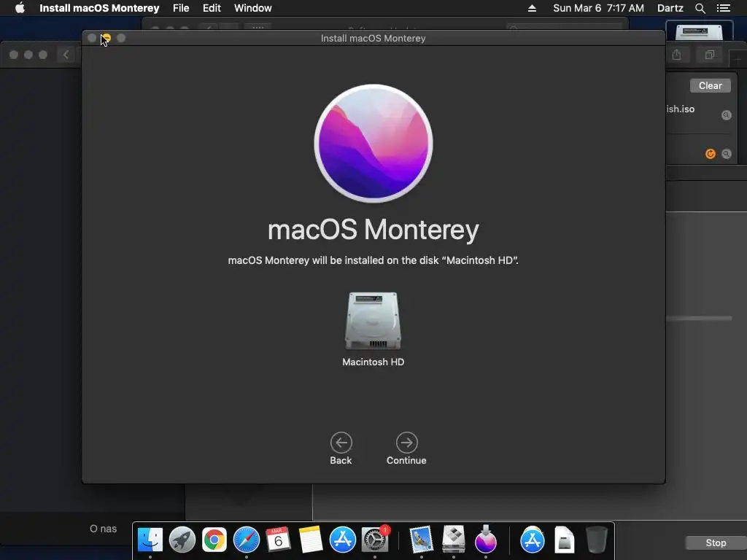Open Finder from the Dock
This screenshot has height=560, width=747.
coord(150,540)
